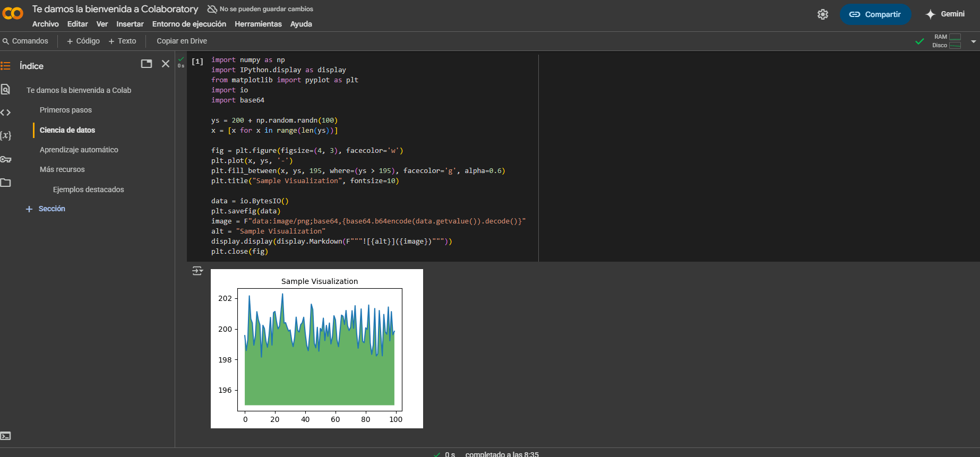Open the Variables {x} panel icon

(x=5, y=135)
